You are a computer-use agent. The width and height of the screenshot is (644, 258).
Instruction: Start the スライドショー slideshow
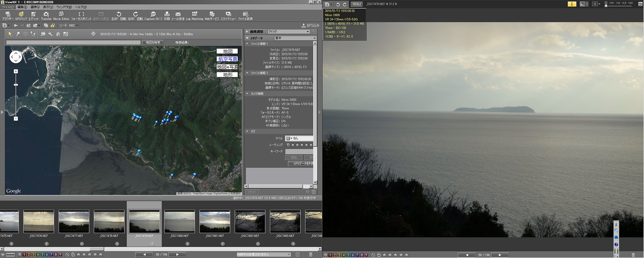tap(228, 16)
